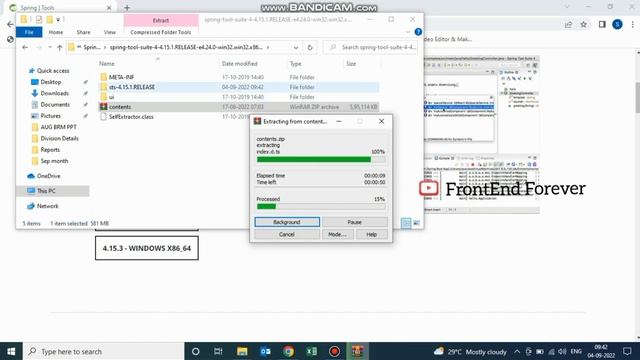Open Cortana circle on taskbar
This screenshot has height=360, width=640.
click(196, 351)
